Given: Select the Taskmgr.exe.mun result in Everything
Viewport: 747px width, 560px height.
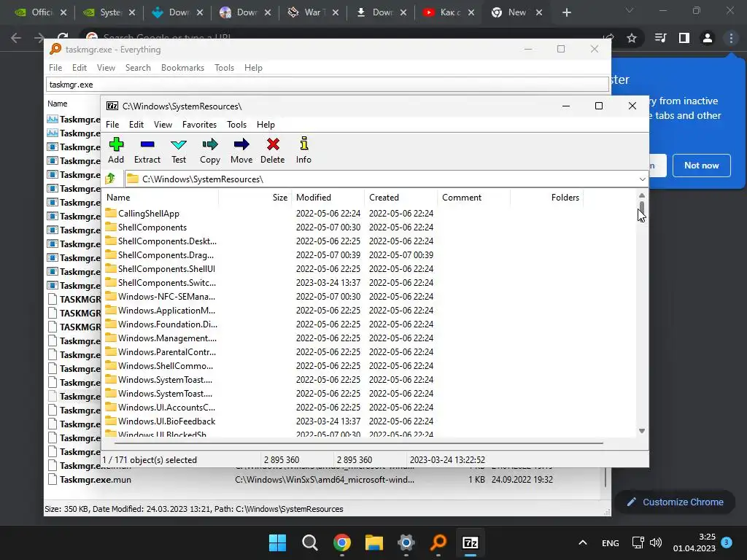Looking at the screenshot, I should tap(96, 480).
